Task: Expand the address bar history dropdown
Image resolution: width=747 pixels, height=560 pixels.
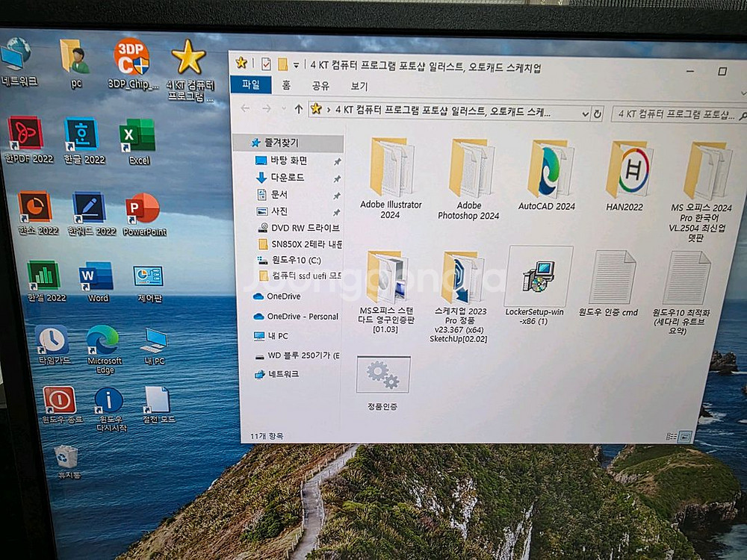Action: (x=586, y=113)
